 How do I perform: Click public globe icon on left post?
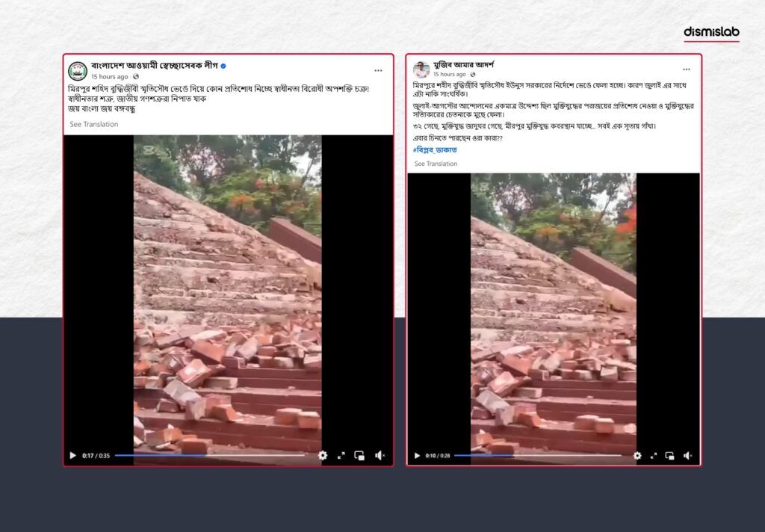point(136,77)
